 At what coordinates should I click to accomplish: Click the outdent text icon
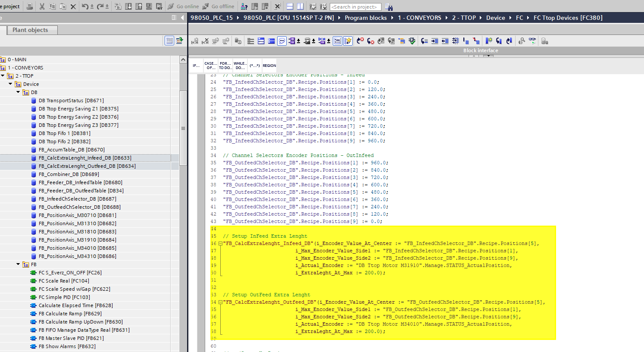coord(445,41)
